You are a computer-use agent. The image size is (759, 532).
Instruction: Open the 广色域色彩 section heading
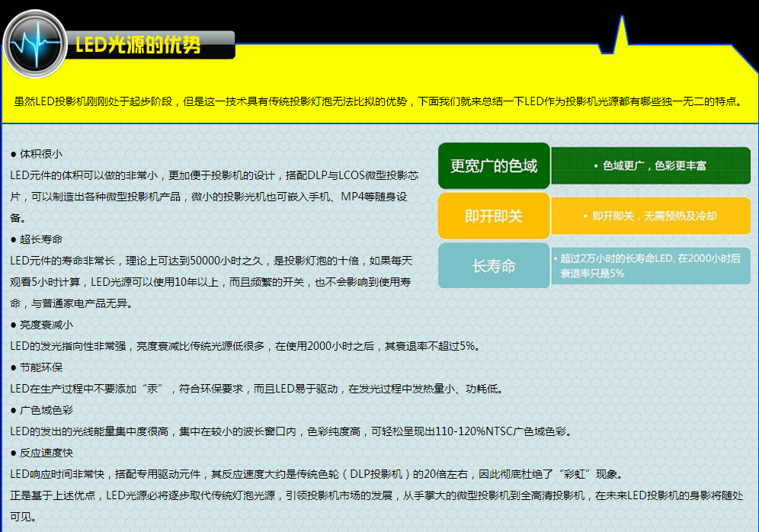click(x=46, y=410)
